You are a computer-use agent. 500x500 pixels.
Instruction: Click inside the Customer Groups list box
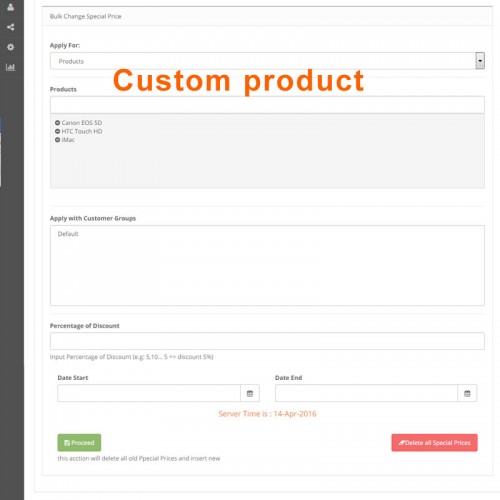267,265
